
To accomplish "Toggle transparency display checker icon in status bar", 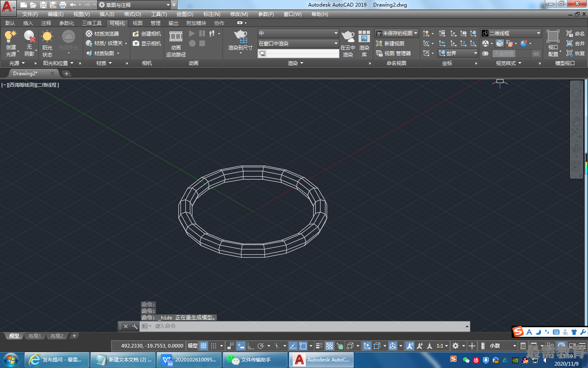I will pos(330,346).
